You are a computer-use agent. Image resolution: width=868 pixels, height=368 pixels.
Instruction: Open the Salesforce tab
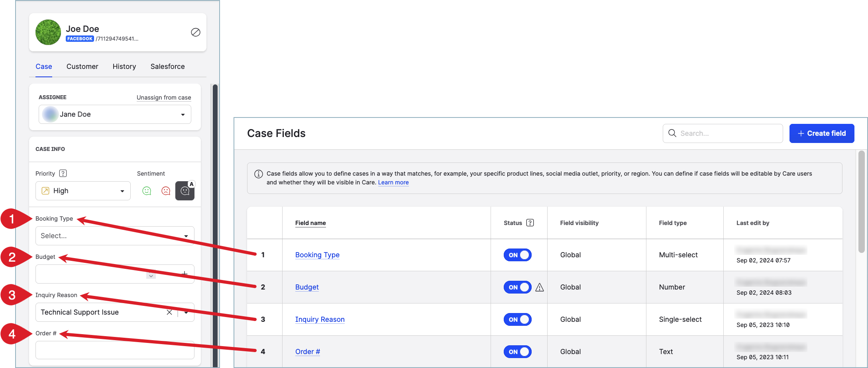click(x=167, y=67)
